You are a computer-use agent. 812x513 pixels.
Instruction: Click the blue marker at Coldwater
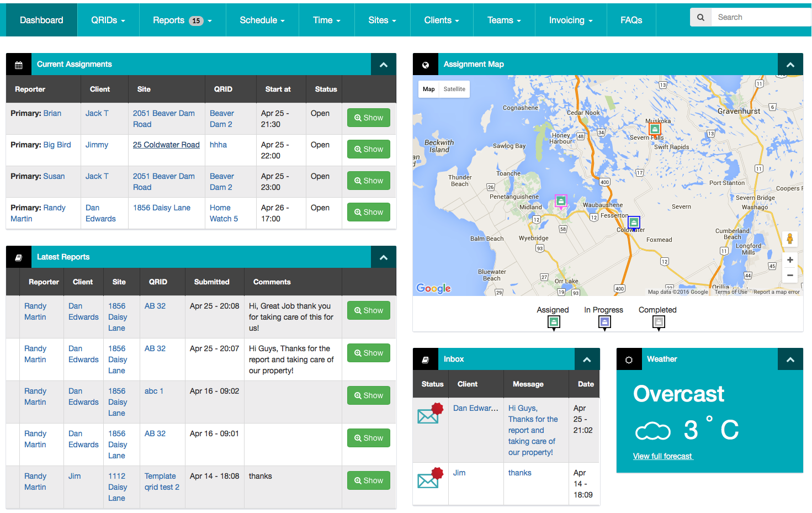[x=634, y=223]
